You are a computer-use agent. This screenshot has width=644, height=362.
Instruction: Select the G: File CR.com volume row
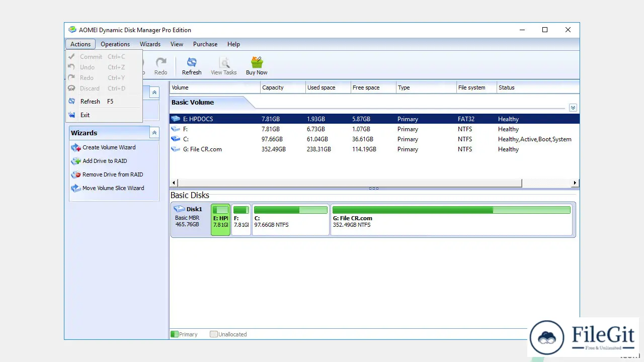tap(374, 149)
